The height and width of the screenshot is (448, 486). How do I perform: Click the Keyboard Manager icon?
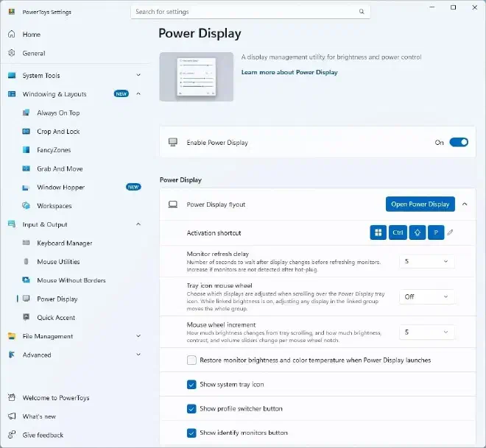click(x=27, y=243)
